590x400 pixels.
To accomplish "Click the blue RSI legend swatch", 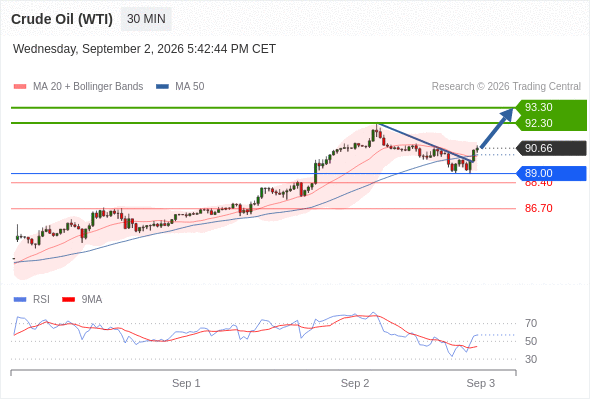I will tap(20, 300).
